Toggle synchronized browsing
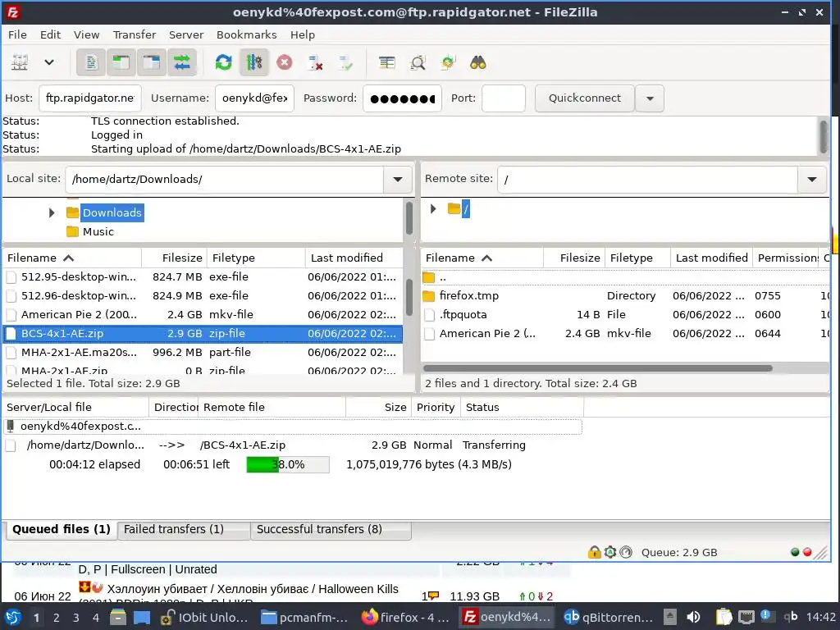 tap(448, 62)
